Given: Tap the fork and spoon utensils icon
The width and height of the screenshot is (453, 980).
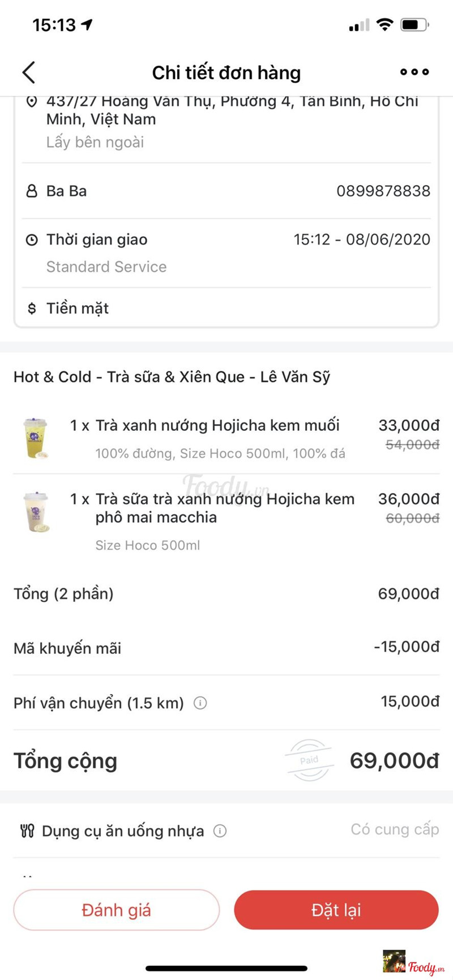Looking at the screenshot, I should [27, 831].
